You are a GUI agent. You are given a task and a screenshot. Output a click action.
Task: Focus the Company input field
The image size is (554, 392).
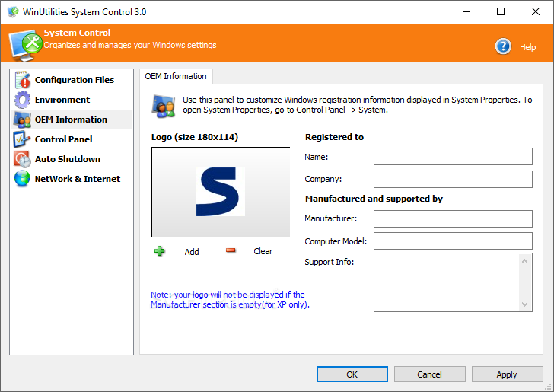click(x=453, y=179)
